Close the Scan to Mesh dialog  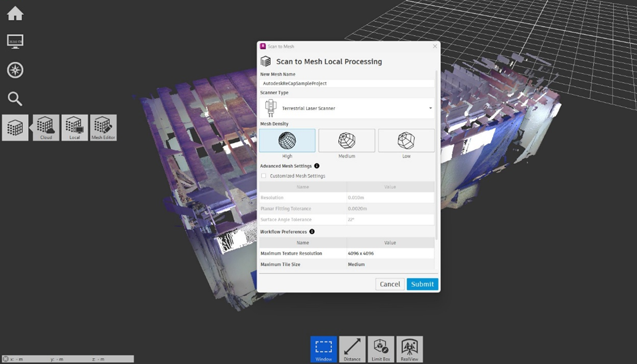435,46
